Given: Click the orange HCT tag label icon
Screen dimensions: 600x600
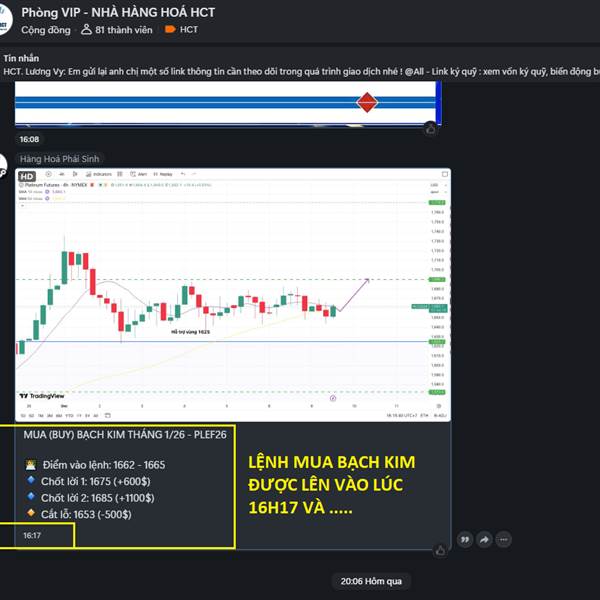Looking at the screenshot, I should [x=170, y=29].
